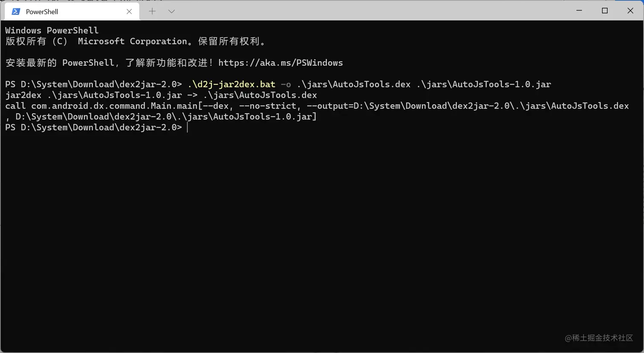Close the PowerShell tab
The width and height of the screenshot is (644, 353).
tap(129, 11)
